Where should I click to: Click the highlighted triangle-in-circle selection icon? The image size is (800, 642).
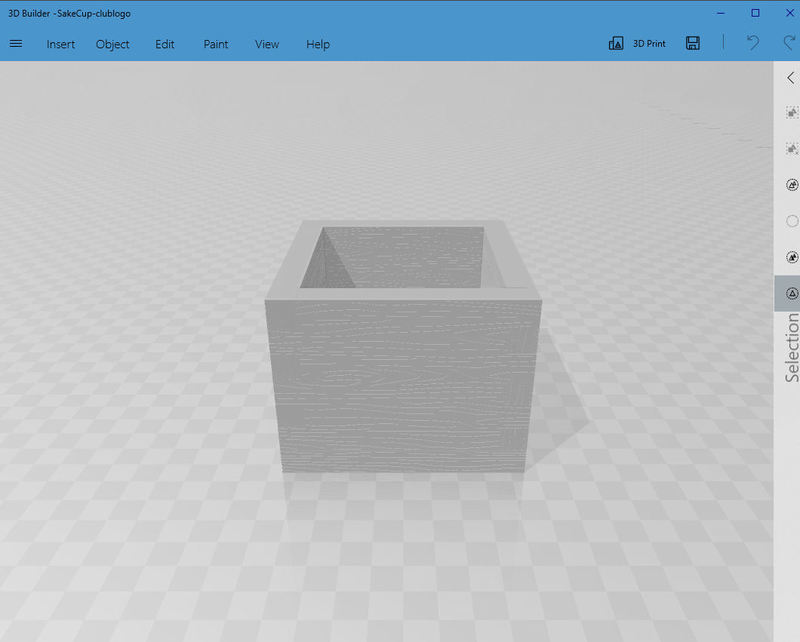(792, 293)
